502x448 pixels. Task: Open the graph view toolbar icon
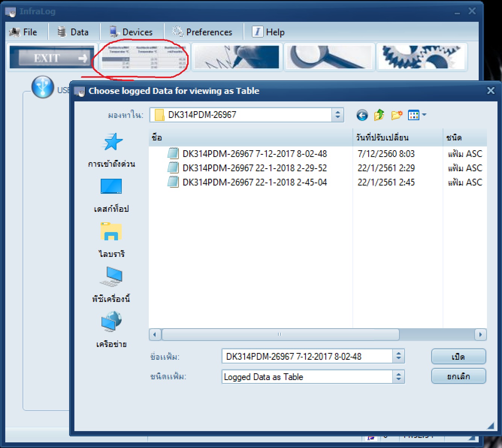tap(237, 57)
